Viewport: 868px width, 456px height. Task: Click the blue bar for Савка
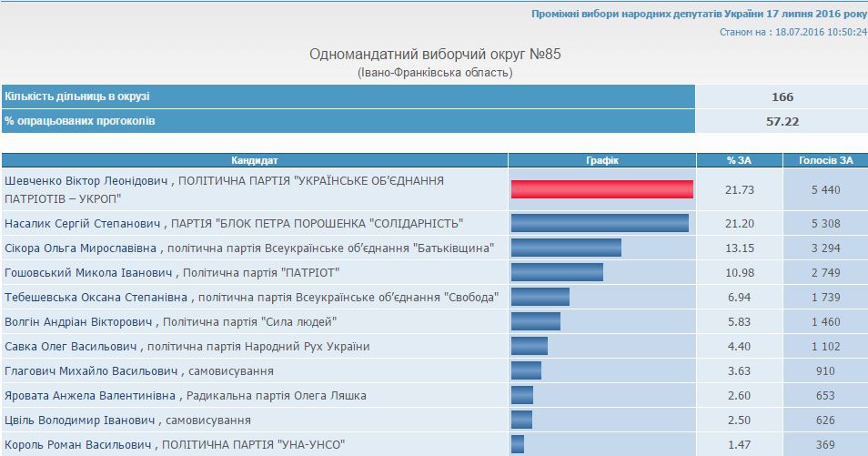point(530,346)
